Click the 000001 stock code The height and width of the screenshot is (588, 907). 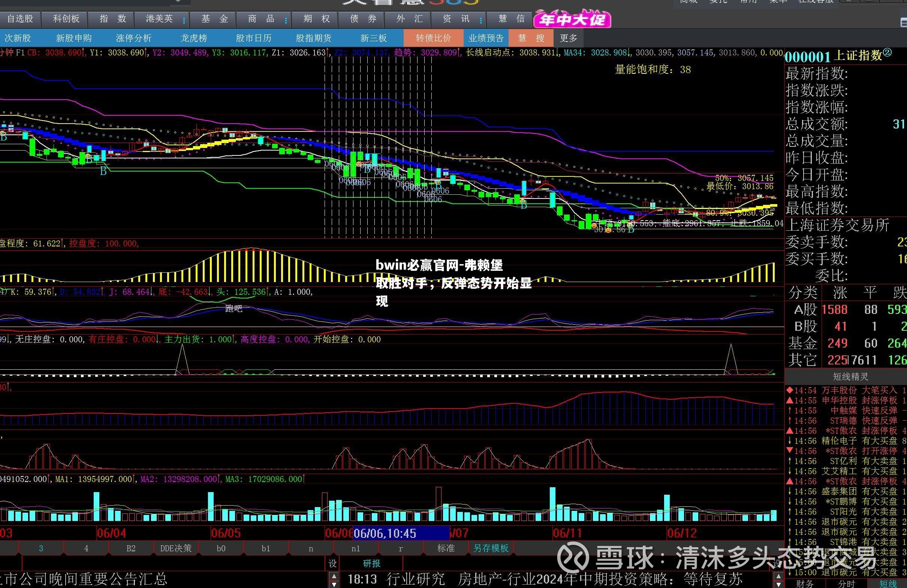point(807,57)
